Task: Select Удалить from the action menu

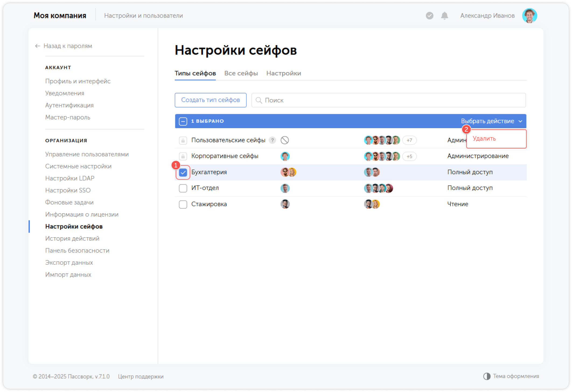Action: (483, 139)
